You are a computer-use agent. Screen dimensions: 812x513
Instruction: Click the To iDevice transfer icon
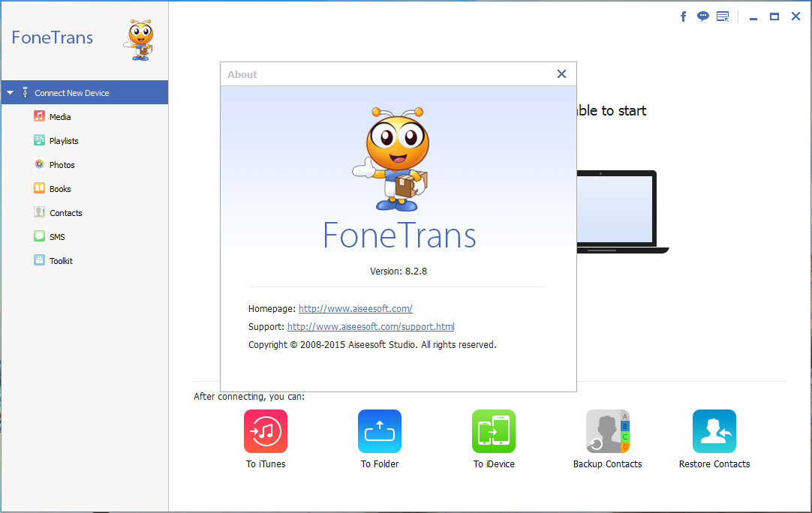(x=494, y=431)
